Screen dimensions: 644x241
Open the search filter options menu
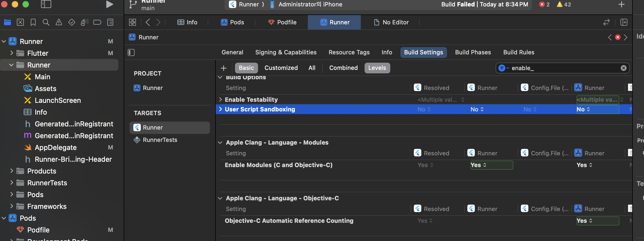tap(503, 68)
